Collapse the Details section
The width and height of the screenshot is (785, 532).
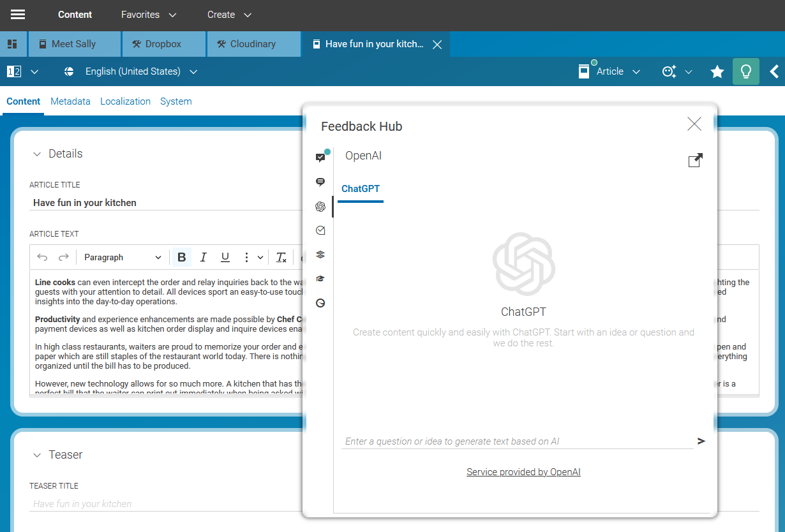37,154
